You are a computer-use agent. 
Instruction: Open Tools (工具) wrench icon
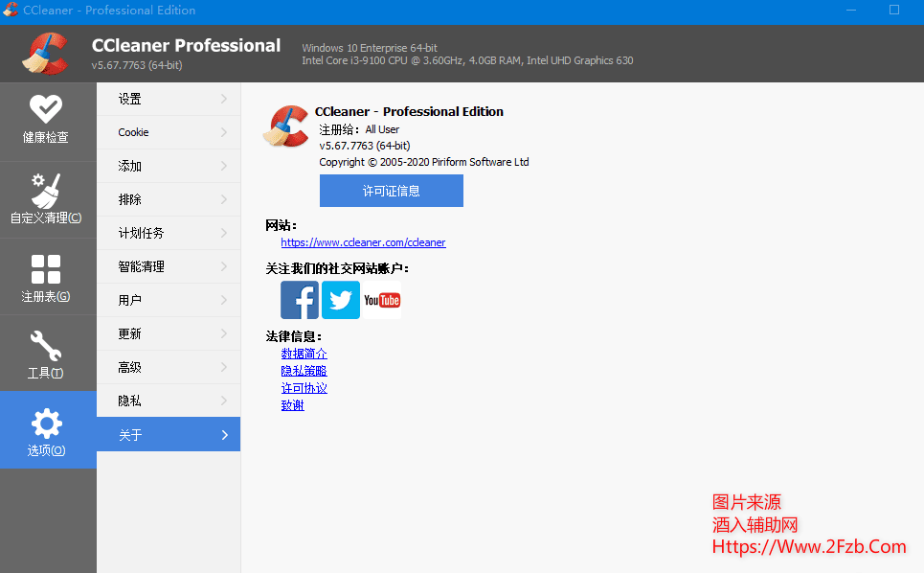tap(45, 345)
